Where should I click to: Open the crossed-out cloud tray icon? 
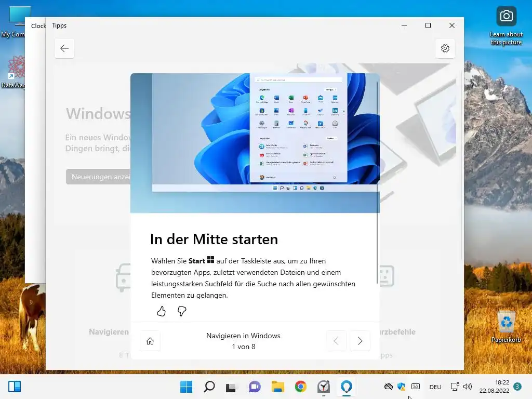[x=389, y=387]
